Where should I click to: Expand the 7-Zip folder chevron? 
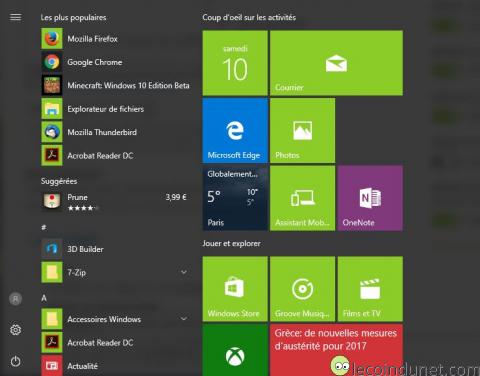point(184,272)
